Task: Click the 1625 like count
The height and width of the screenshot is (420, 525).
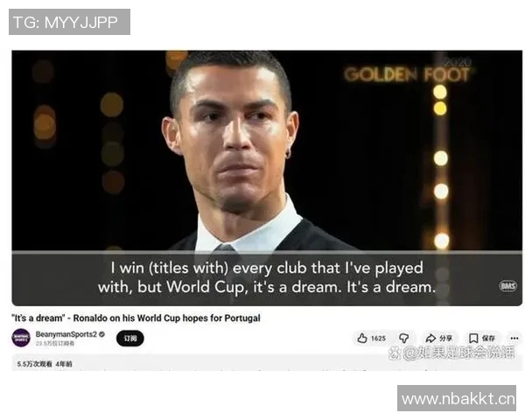Action: click(378, 339)
